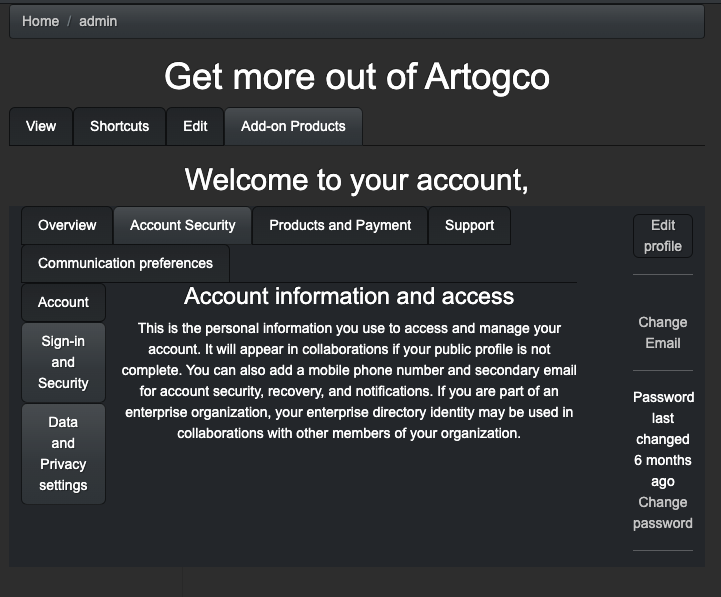Switch to the Support tab
Image resolution: width=721 pixels, height=597 pixels.
(x=469, y=225)
